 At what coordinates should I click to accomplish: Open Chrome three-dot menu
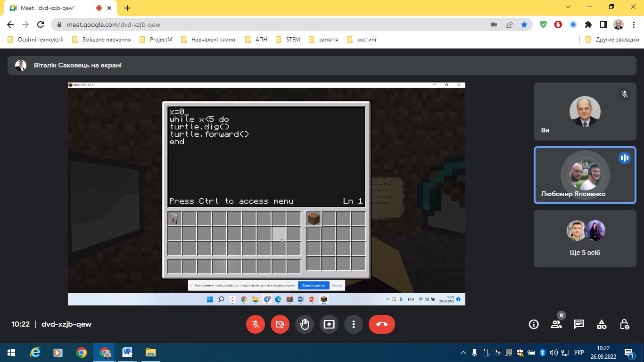point(633,25)
